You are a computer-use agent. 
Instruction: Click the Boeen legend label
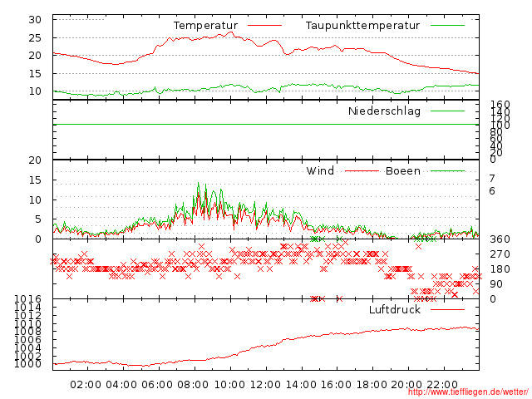tap(403, 170)
